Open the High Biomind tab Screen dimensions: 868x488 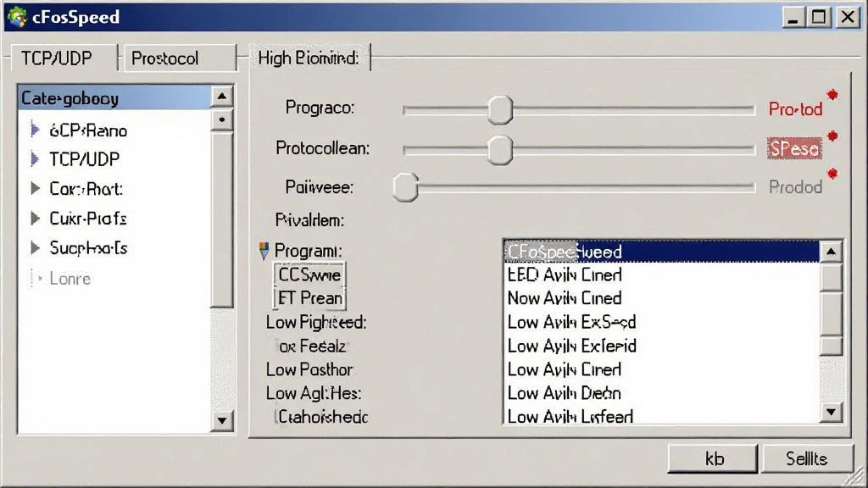tap(309, 58)
